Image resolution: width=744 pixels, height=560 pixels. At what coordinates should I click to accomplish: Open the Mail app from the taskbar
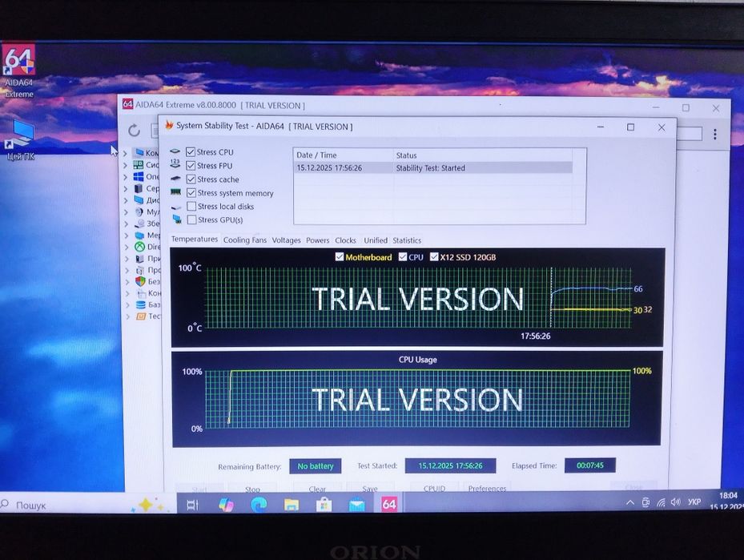[x=357, y=505]
